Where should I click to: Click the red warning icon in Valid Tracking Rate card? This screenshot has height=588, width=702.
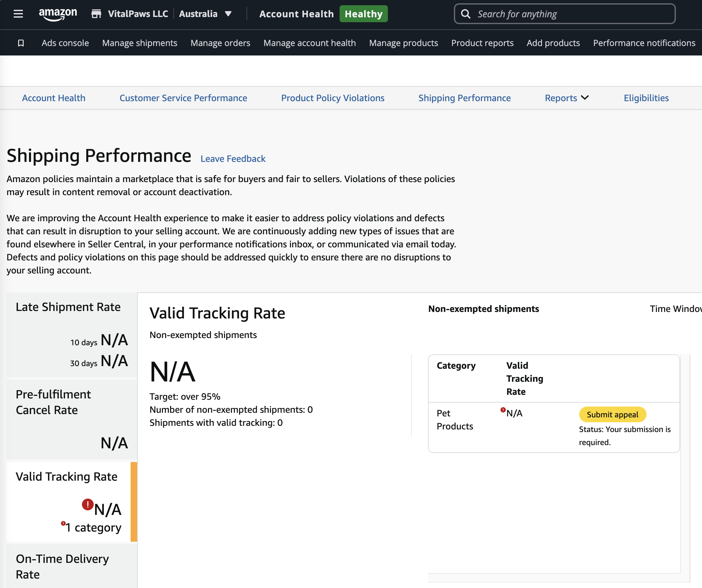tap(88, 504)
